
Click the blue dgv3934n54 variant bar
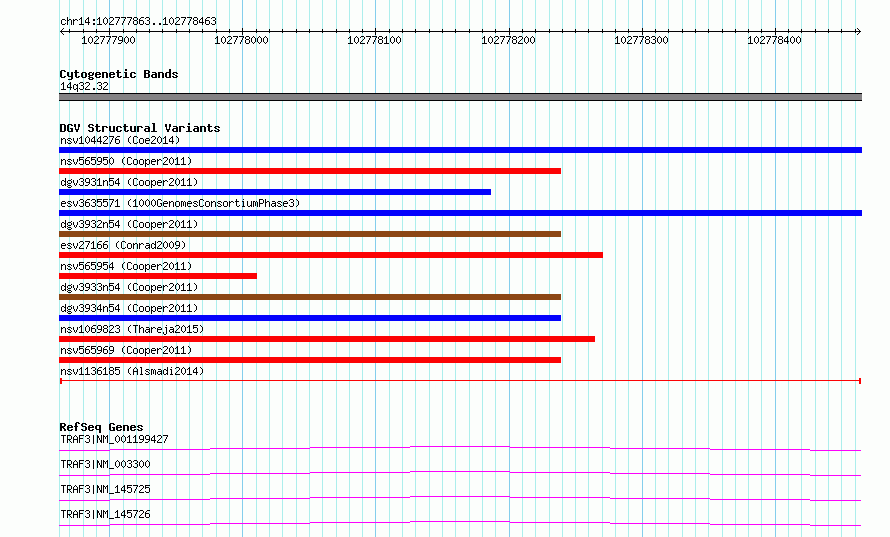coord(310,318)
